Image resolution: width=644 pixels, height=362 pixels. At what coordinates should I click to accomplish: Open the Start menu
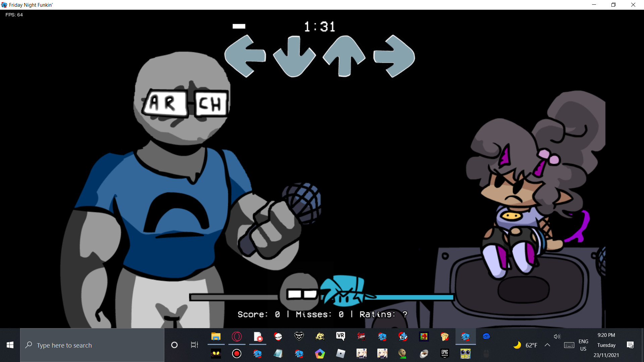pyautogui.click(x=10, y=345)
